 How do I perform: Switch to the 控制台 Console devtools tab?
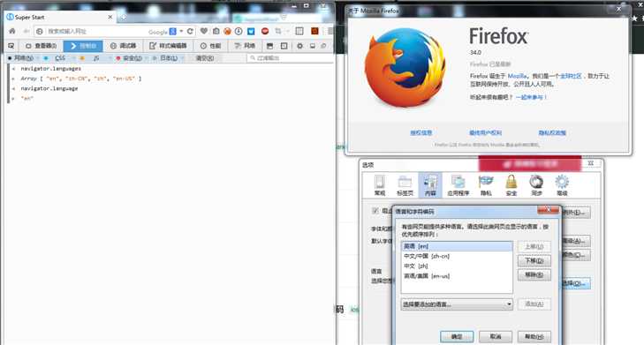point(83,46)
